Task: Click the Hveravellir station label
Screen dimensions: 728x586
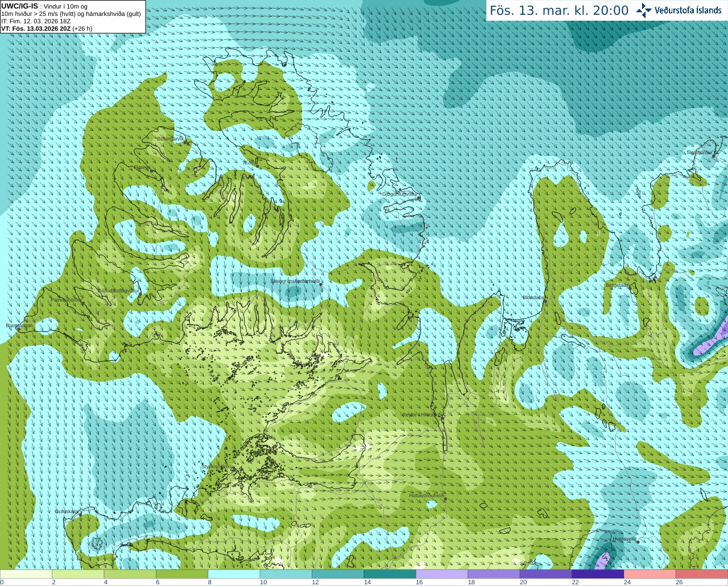Action: coord(624,538)
